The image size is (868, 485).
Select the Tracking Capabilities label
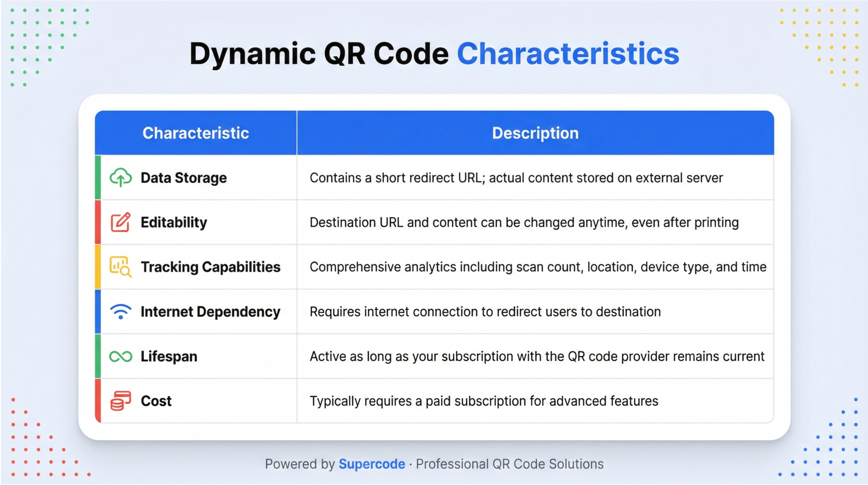210,267
